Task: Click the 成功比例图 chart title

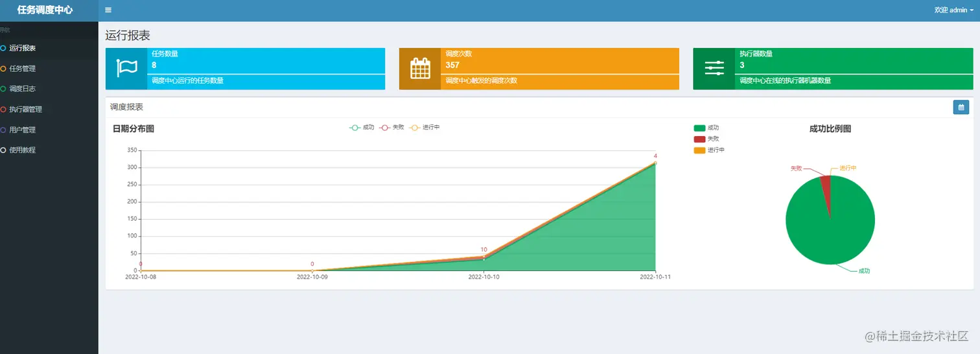Action: pos(830,128)
